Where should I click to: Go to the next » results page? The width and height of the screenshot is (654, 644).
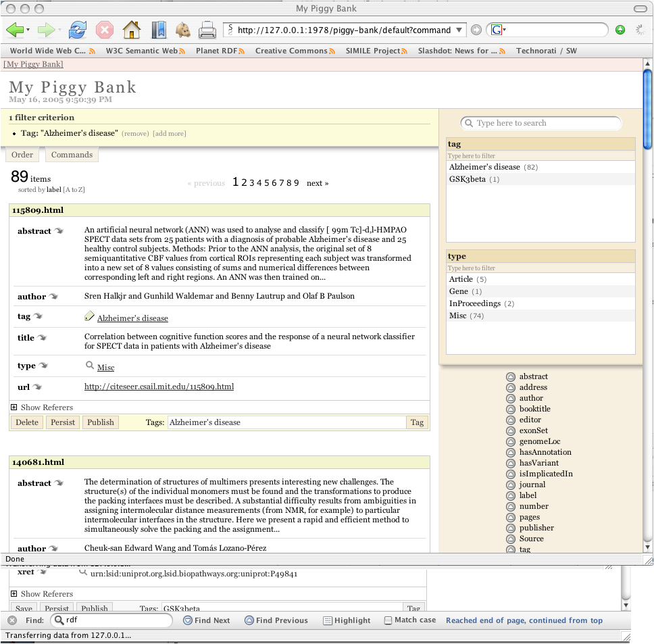(318, 183)
